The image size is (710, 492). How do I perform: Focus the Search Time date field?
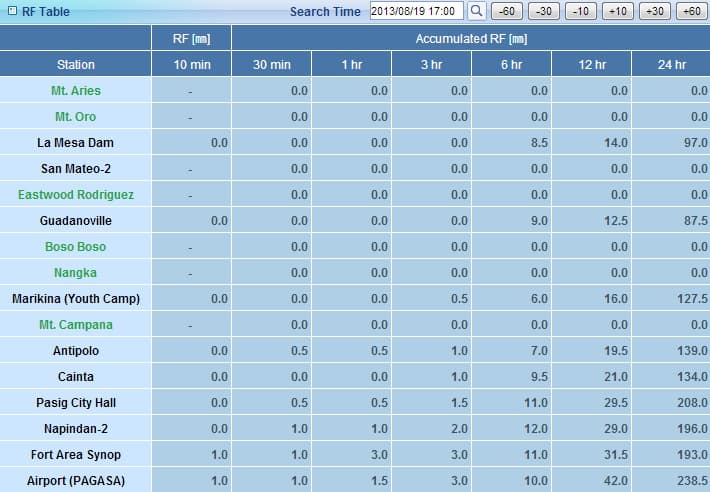tap(416, 12)
